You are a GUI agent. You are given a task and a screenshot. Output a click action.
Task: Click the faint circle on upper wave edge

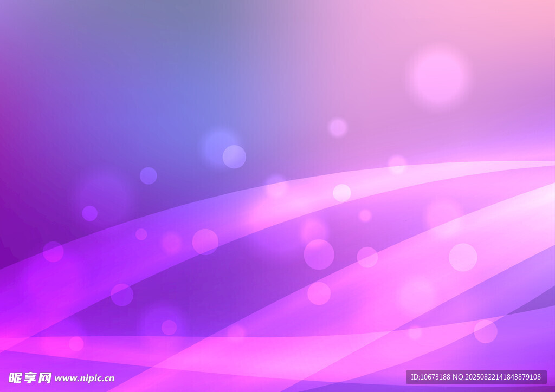click(397, 164)
